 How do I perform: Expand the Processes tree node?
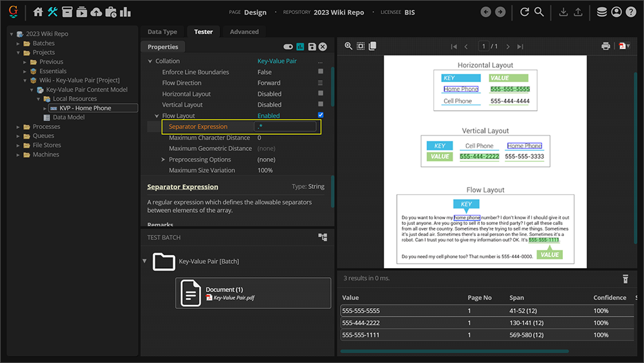19,127
